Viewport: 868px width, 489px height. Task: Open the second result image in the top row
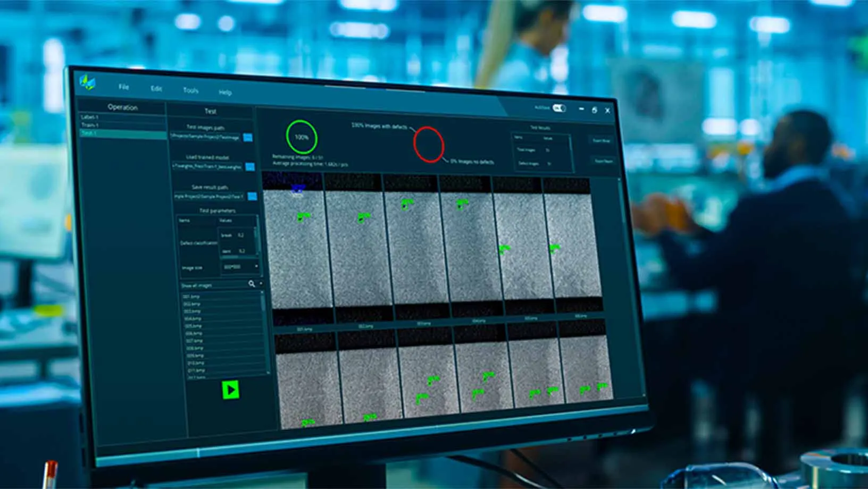point(359,247)
